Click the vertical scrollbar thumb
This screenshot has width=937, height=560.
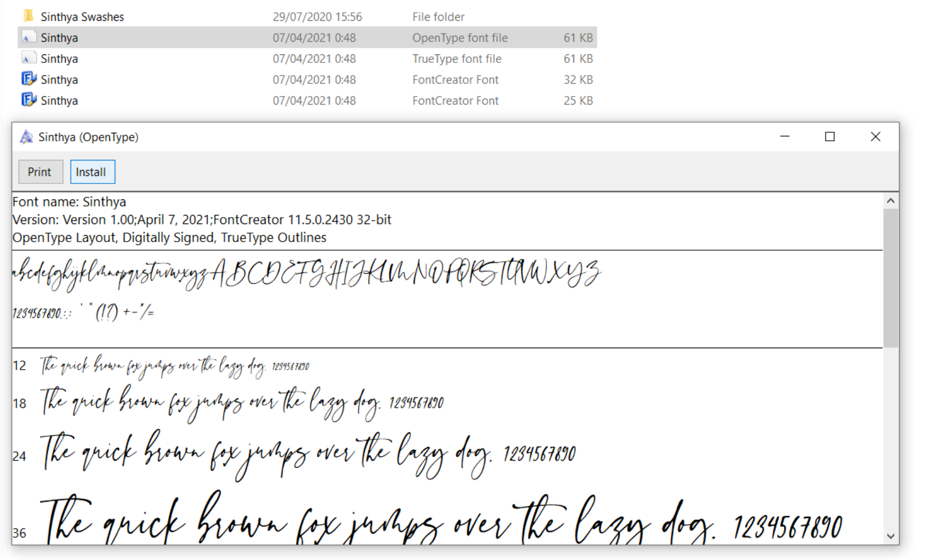[x=891, y=278]
